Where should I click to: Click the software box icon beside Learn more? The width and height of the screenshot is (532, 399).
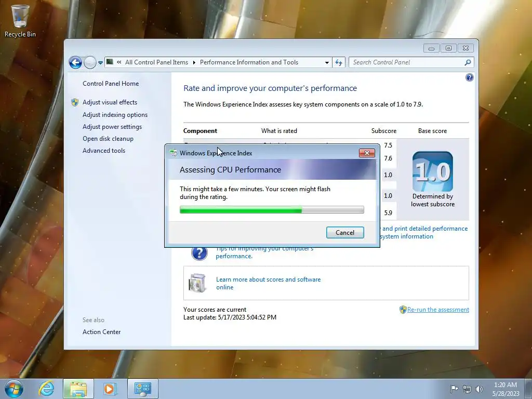point(197,283)
